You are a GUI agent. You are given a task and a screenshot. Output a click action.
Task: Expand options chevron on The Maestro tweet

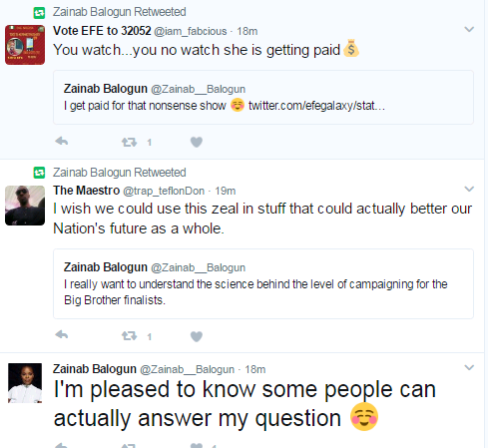tap(469, 189)
